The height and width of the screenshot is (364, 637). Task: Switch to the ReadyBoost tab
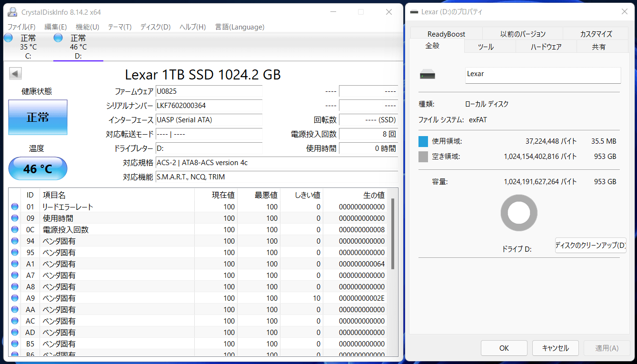446,34
